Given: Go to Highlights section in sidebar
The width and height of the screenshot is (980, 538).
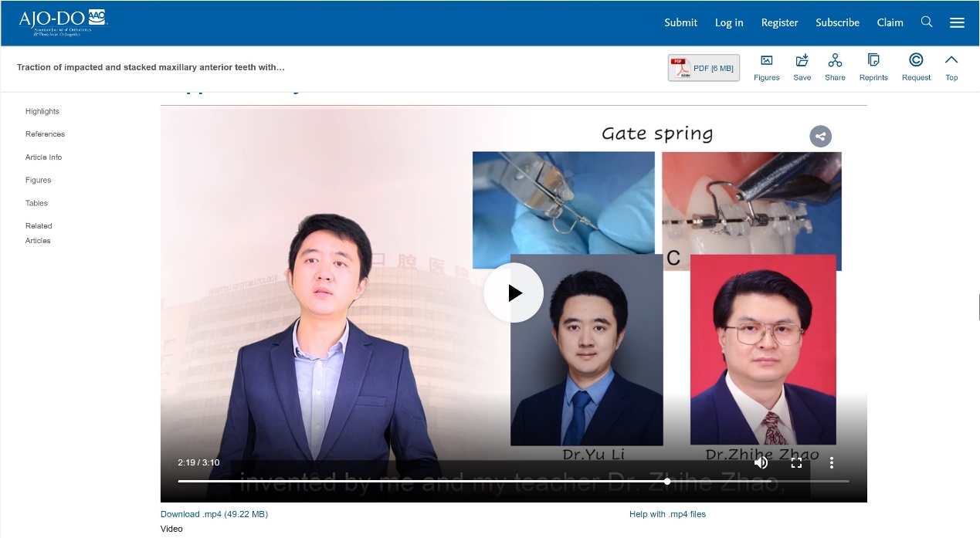Looking at the screenshot, I should tap(42, 111).
